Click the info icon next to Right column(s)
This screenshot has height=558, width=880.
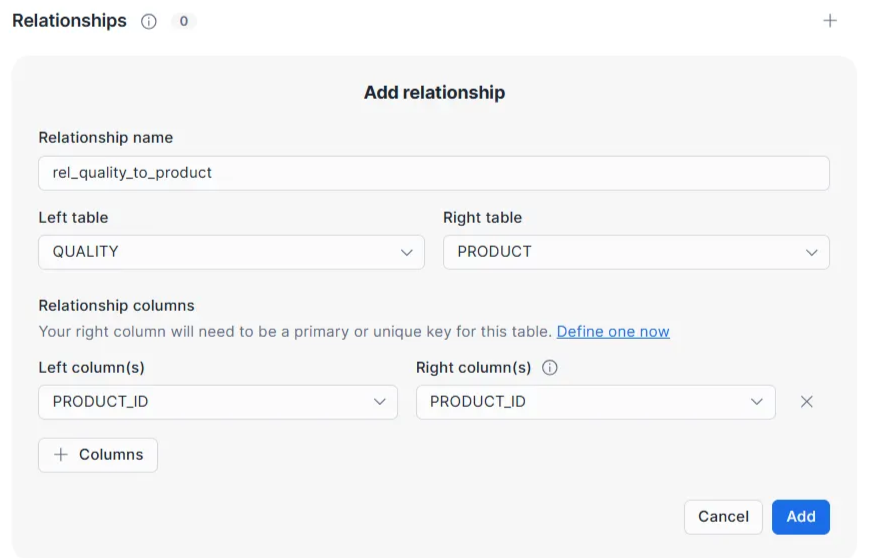tap(549, 368)
